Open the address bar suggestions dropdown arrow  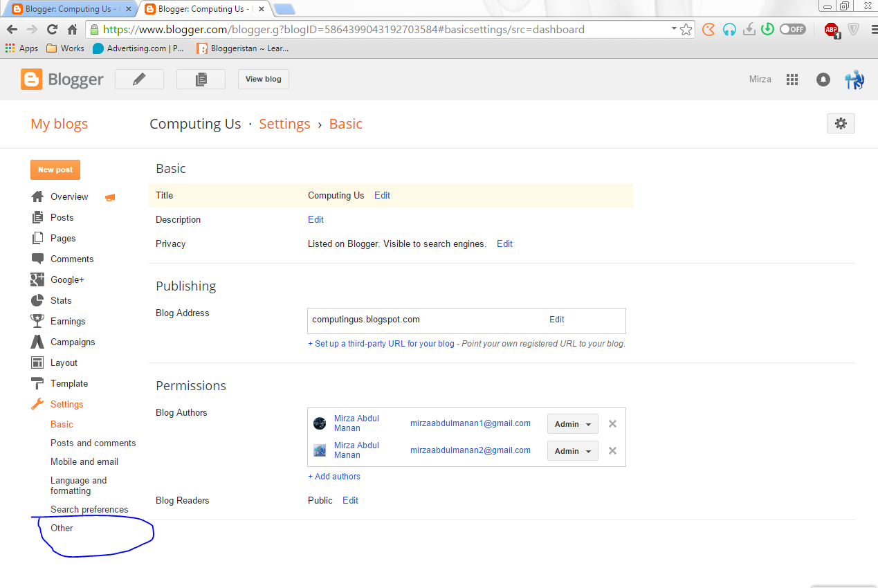(x=674, y=30)
